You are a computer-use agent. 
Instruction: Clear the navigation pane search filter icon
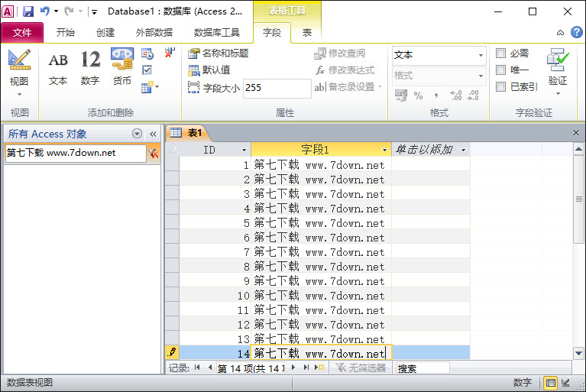153,153
